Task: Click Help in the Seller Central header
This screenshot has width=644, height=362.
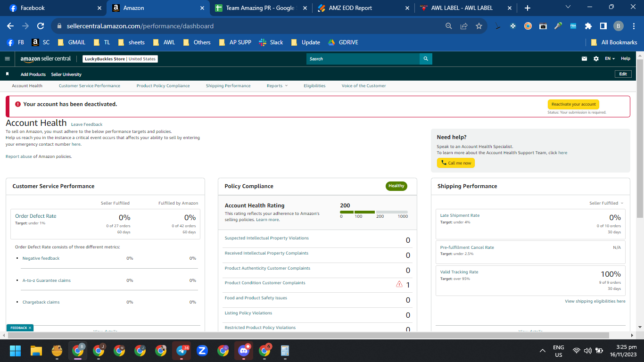Action: [x=626, y=59]
